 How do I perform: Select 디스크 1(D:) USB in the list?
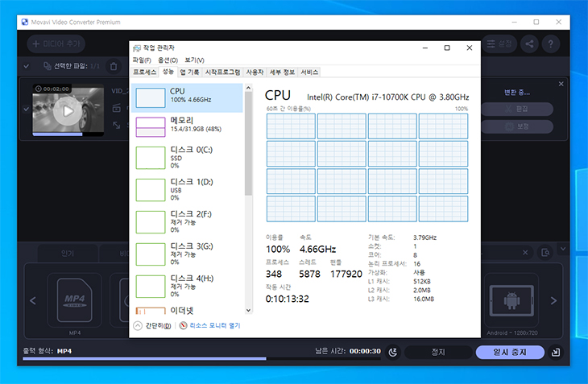tap(187, 190)
